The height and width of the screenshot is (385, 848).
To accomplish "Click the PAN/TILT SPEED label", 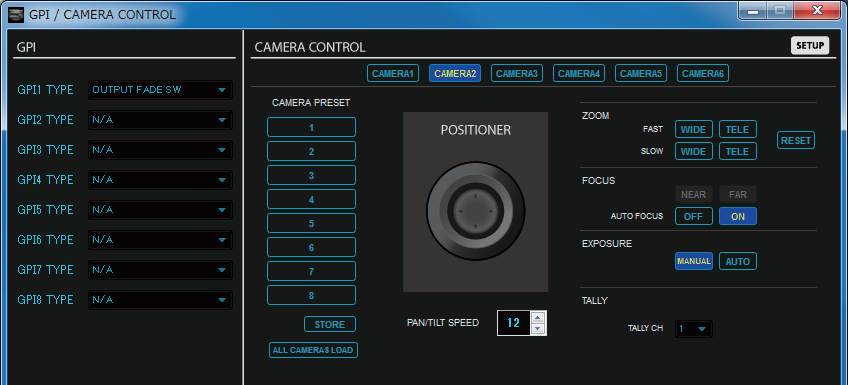I will [443, 323].
